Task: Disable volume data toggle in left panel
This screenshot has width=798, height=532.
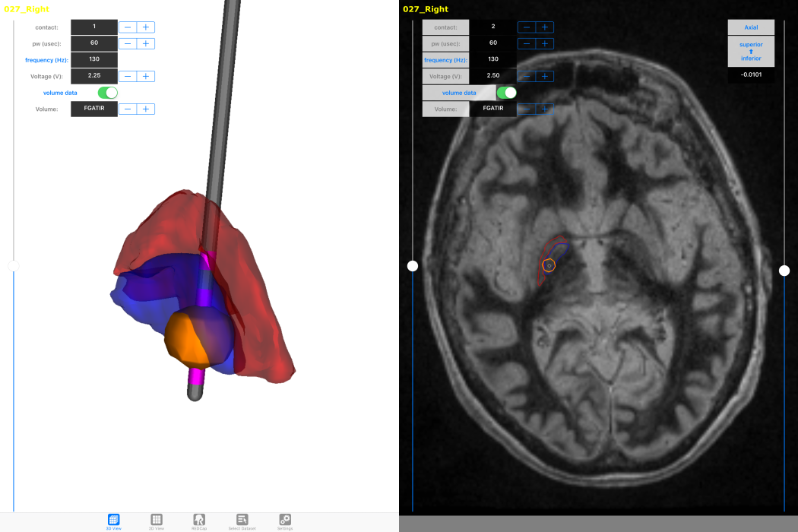Action: [x=106, y=92]
